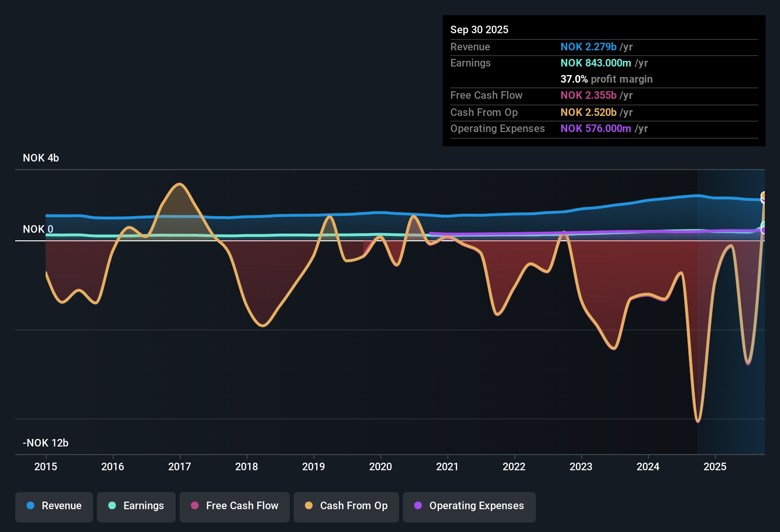Click the pink Free Cash Flow dot
The image size is (780, 532).
pos(195,506)
